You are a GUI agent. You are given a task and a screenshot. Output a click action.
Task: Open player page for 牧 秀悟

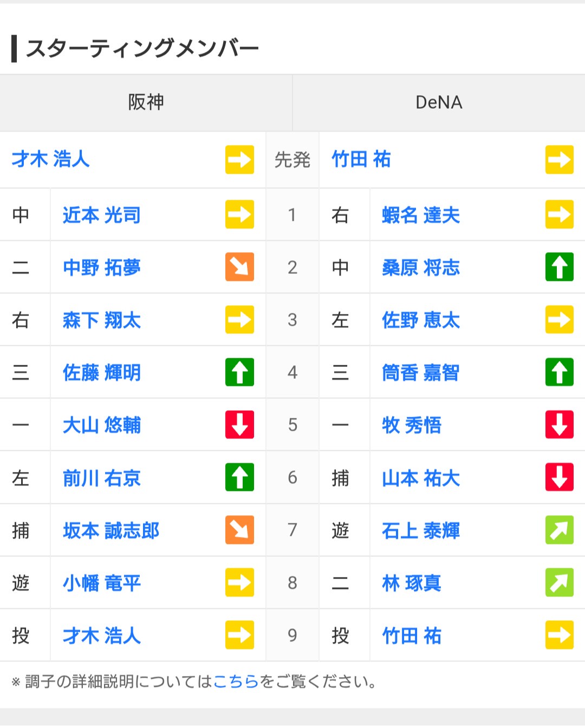(x=412, y=425)
